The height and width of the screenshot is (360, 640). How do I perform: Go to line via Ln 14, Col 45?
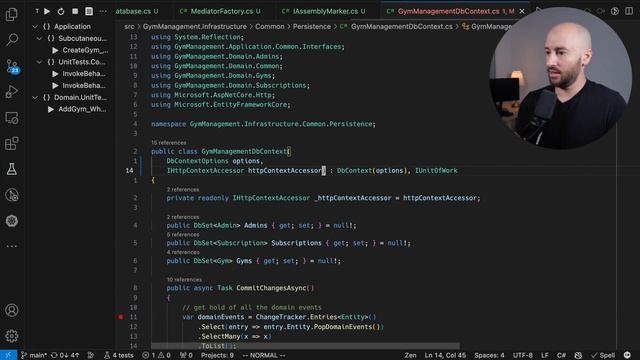click(x=445, y=355)
